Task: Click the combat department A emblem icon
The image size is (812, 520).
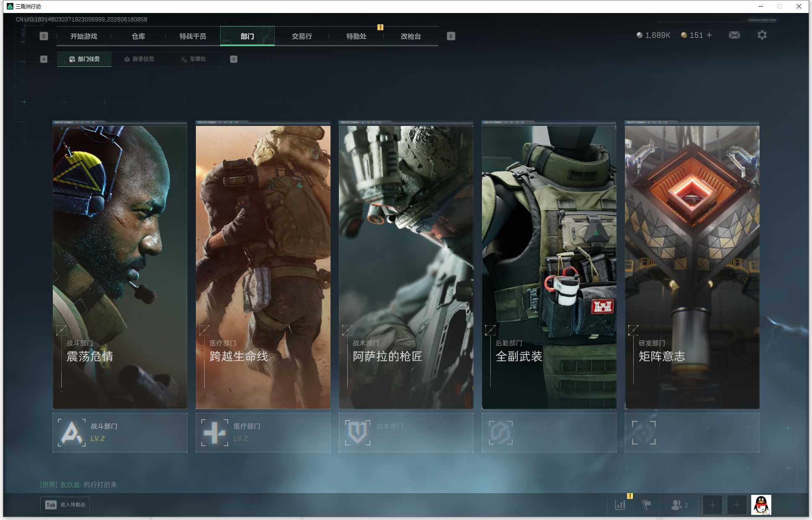Action: (72, 433)
